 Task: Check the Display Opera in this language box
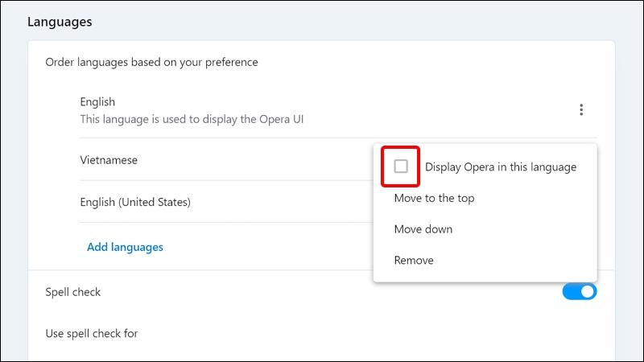[401, 167]
